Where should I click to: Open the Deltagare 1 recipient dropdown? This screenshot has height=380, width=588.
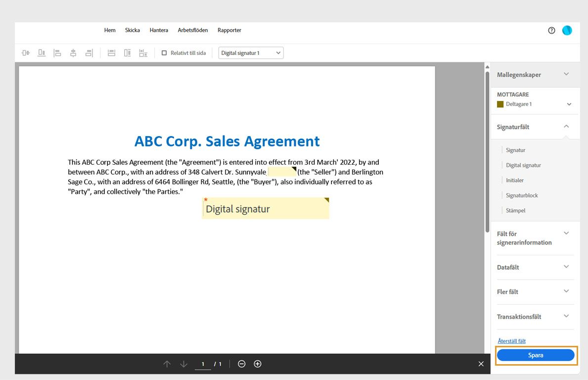click(535, 104)
